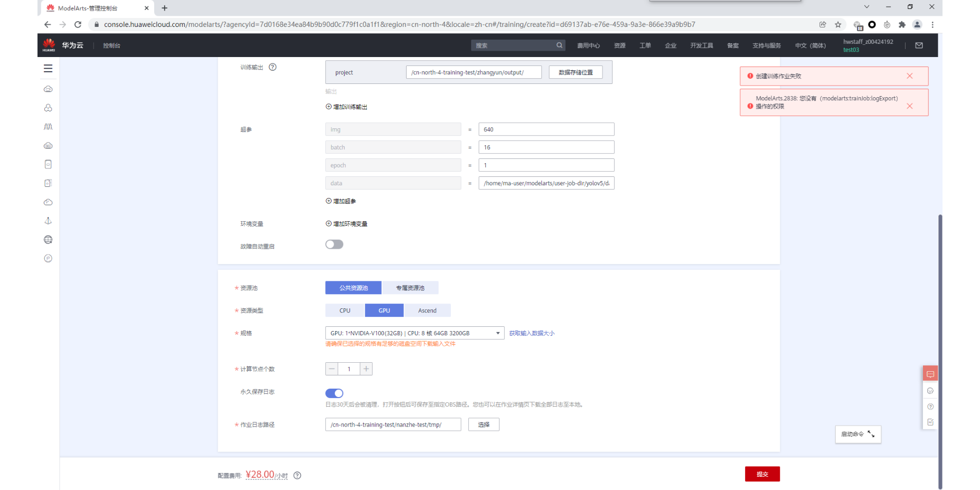Toggle the 故障自动重启 switch
Screen dimensions: 980x490
pyautogui.click(x=334, y=244)
